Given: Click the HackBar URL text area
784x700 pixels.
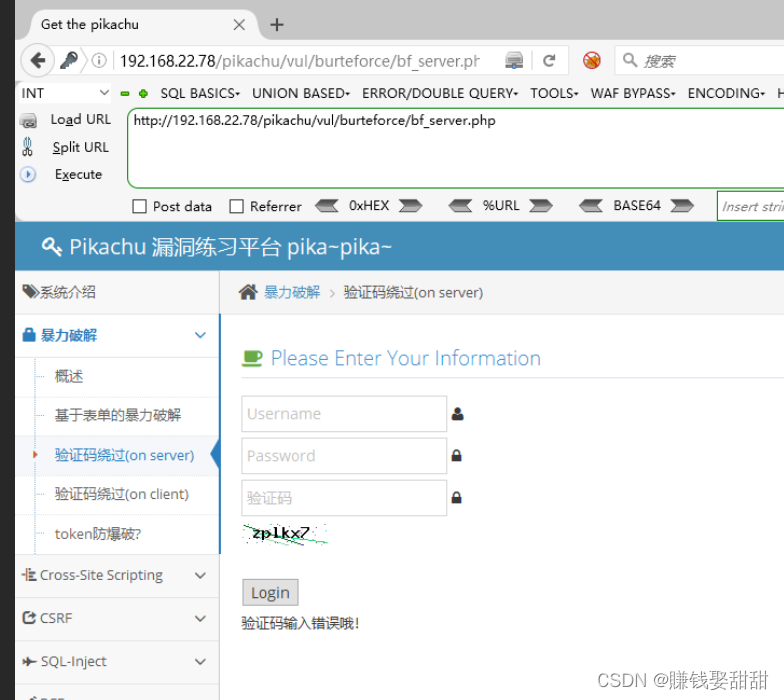Looking at the screenshot, I should click(x=456, y=148).
